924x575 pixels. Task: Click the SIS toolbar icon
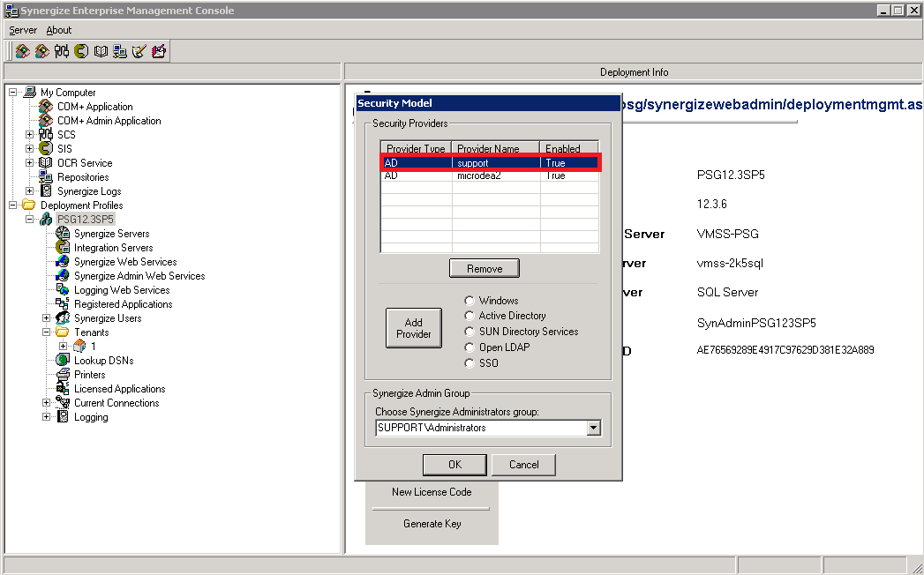(81, 51)
